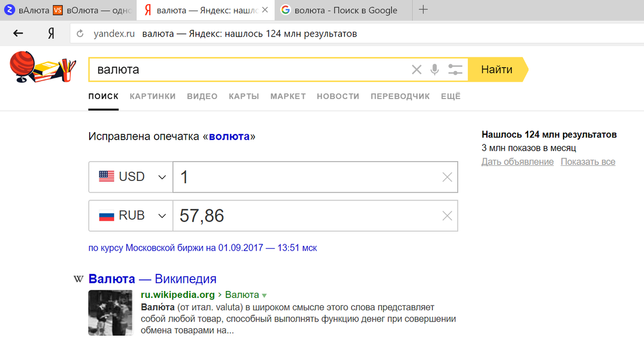The width and height of the screenshot is (644, 349).
Task: Open the Видео category
Action: 202,97
